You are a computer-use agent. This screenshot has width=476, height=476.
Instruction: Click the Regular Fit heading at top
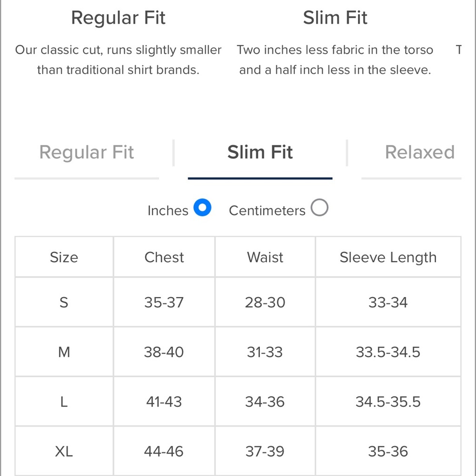click(x=118, y=18)
